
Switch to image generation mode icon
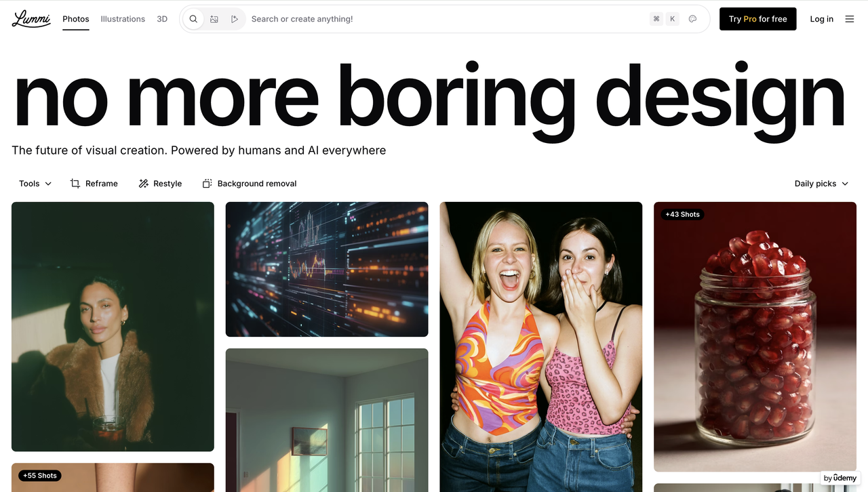(214, 19)
